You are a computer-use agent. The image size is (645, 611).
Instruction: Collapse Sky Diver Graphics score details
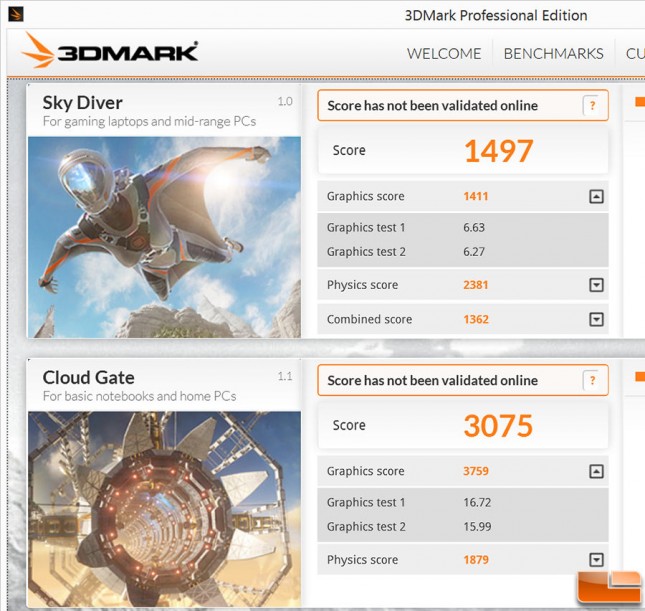tap(596, 197)
